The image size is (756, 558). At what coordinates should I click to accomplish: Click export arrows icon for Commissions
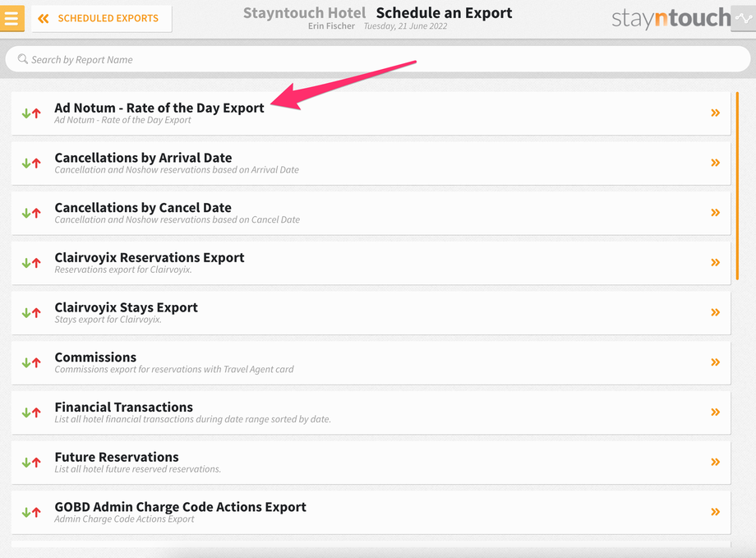(31, 362)
